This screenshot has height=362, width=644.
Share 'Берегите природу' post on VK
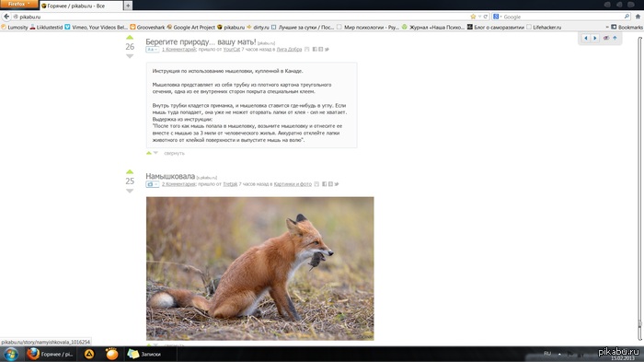(x=321, y=50)
